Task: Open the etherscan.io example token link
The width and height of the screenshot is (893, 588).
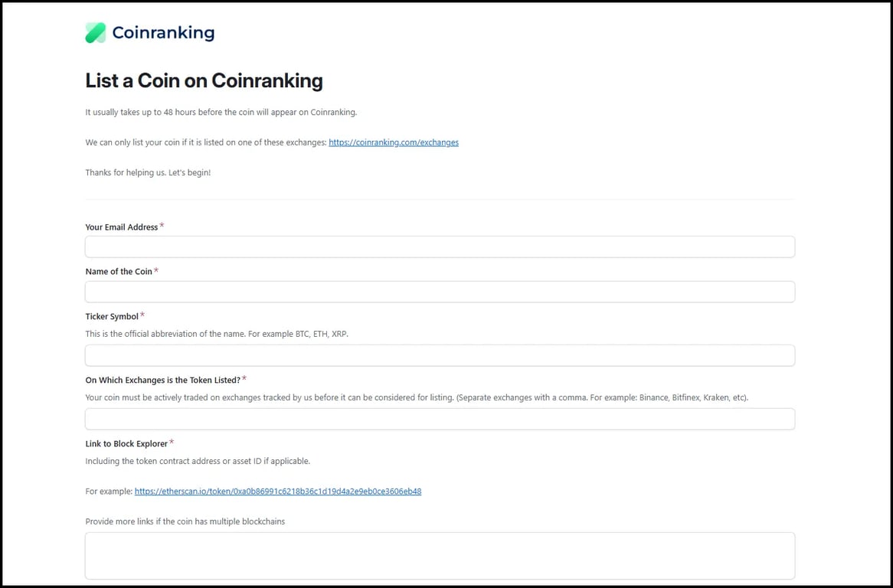Action: click(x=278, y=492)
